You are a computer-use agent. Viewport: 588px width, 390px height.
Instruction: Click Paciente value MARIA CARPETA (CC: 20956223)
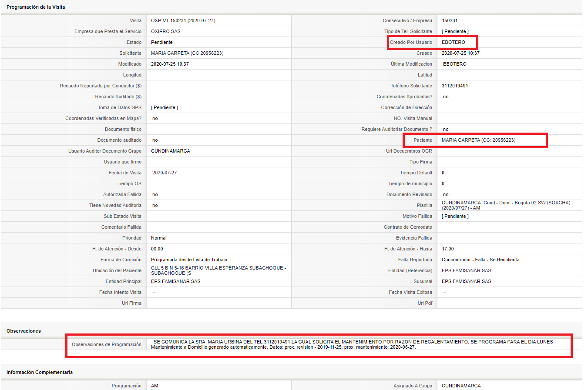[478, 140]
